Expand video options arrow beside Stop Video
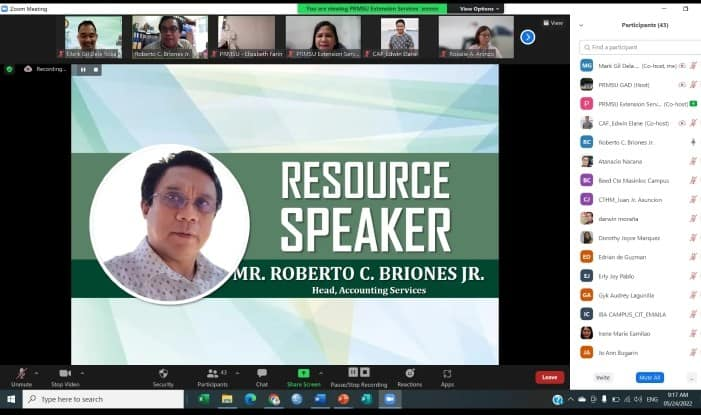Image resolution: width=701 pixels, height=415 pixels. point(82,373)
